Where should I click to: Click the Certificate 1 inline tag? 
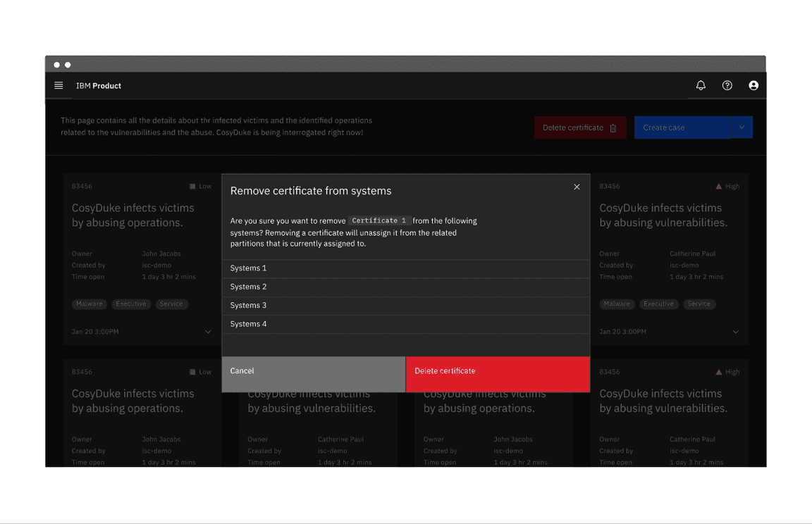379,220
